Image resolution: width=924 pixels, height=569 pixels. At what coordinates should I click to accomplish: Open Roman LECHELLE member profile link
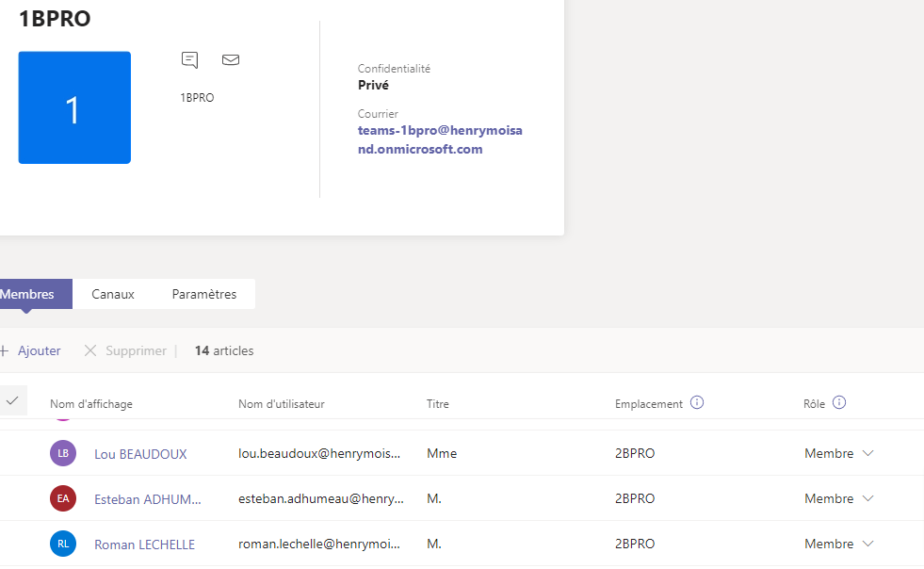click(x=144, y=545)
